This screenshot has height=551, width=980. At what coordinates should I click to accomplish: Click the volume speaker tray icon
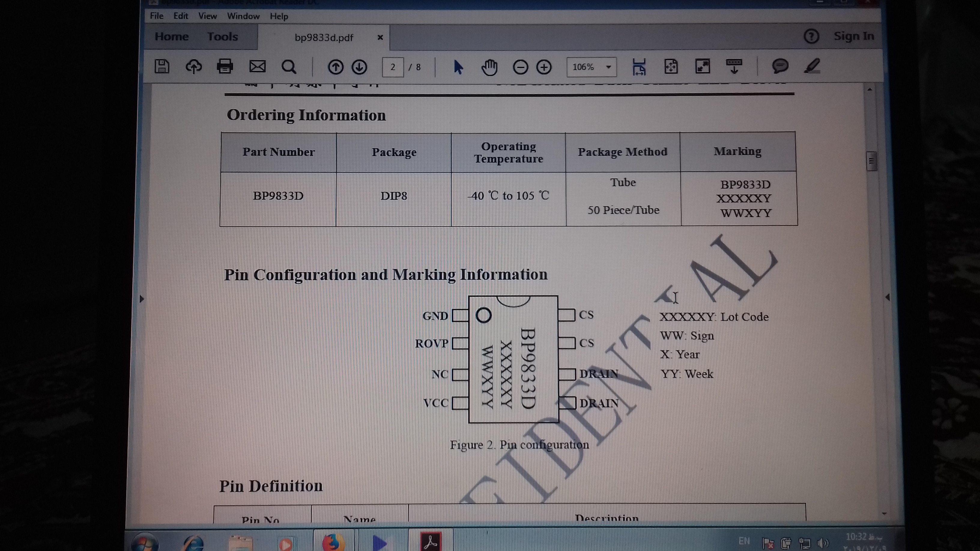point(823,543)
